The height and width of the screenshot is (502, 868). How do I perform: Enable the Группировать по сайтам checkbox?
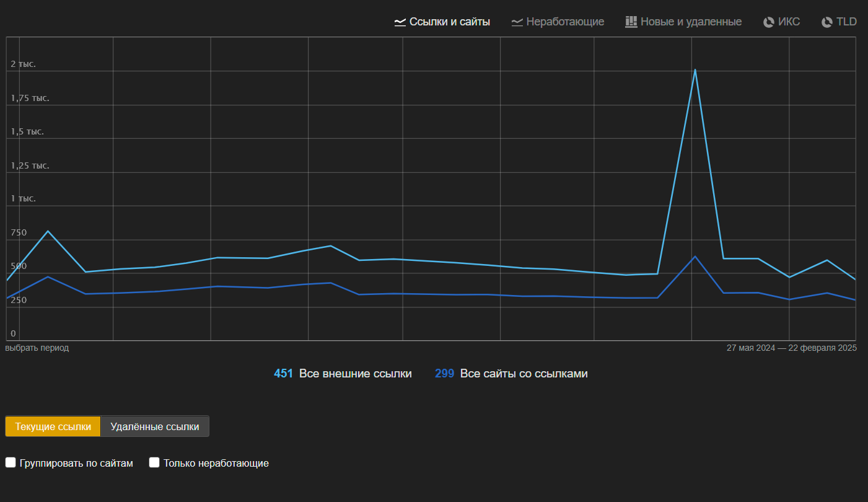[x=11, y=462]
